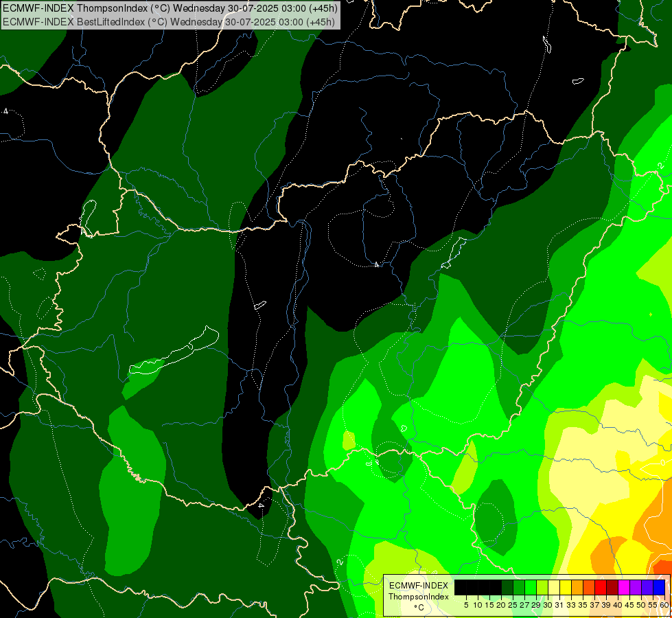Click the legend tick value 31
The width and height of the screenshot is (672, 618).
[x=559, y=605]
